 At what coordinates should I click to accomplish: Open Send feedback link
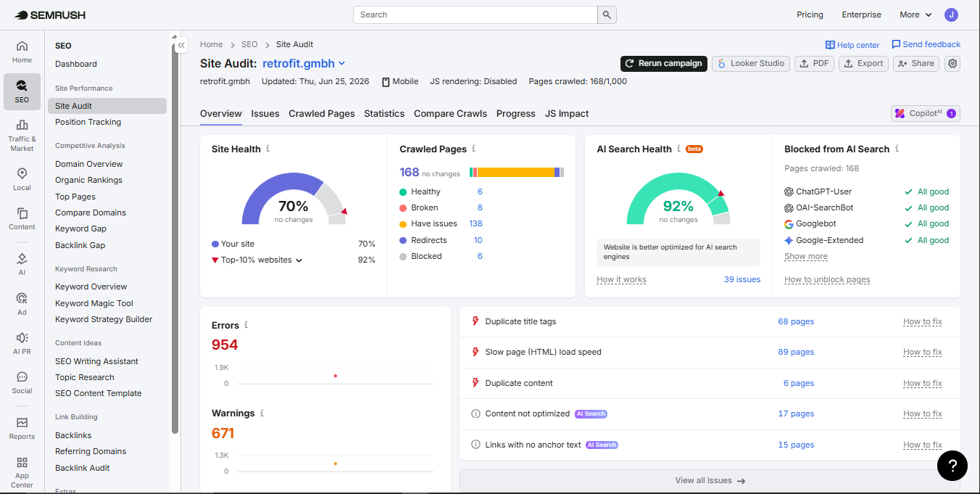(x=926, y=45)
